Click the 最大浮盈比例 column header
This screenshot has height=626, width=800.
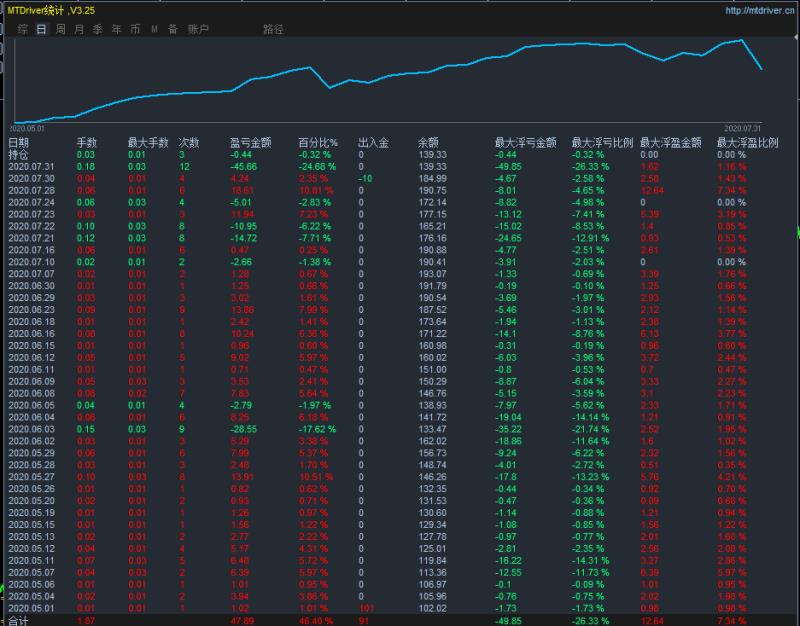pos(747,142)
